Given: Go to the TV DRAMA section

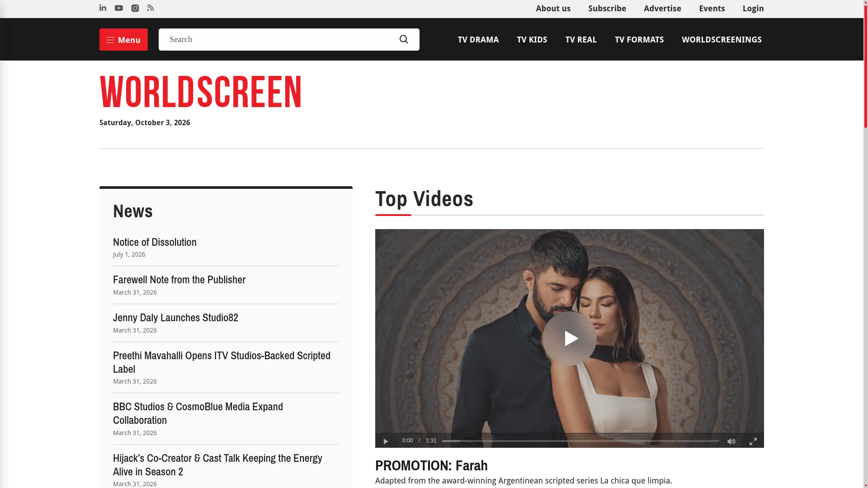Looking at the screenshot, I should (x=478, y=40).
